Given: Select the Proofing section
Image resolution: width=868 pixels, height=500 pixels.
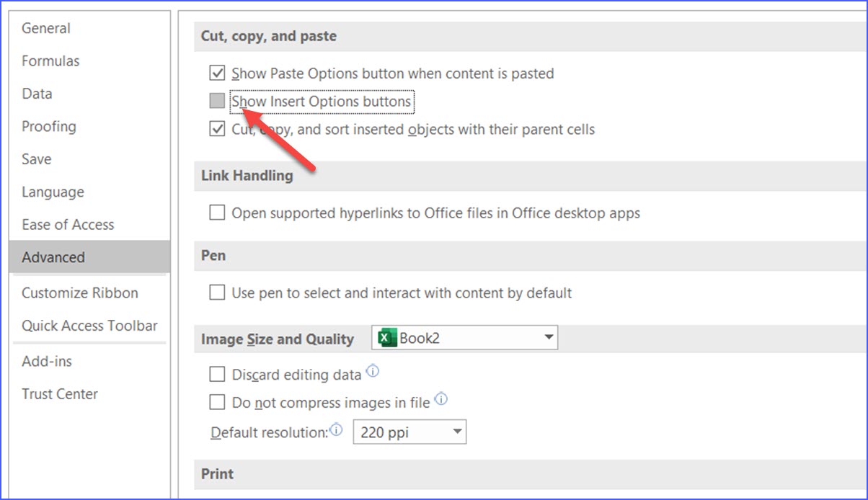Looking at the screenshot, I should click(49, 126).
